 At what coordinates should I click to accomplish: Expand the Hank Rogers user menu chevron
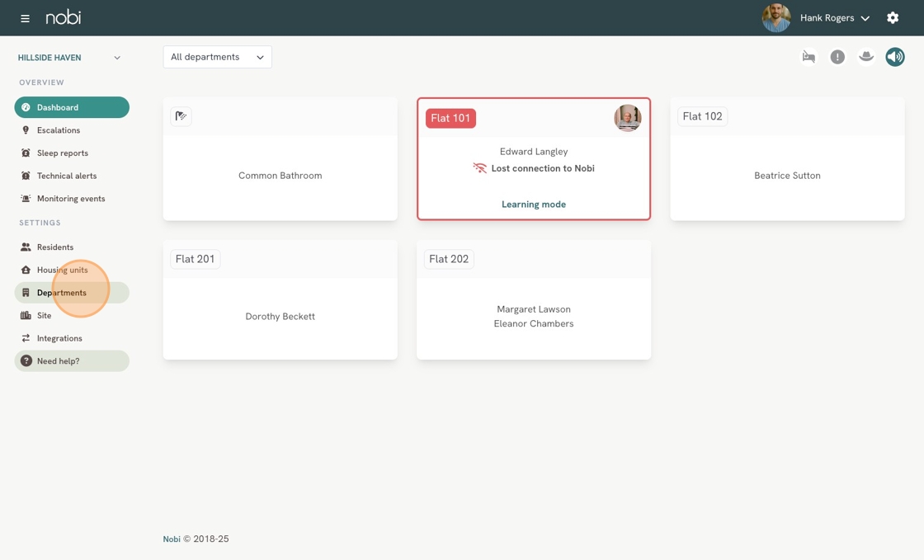(865, 18)
